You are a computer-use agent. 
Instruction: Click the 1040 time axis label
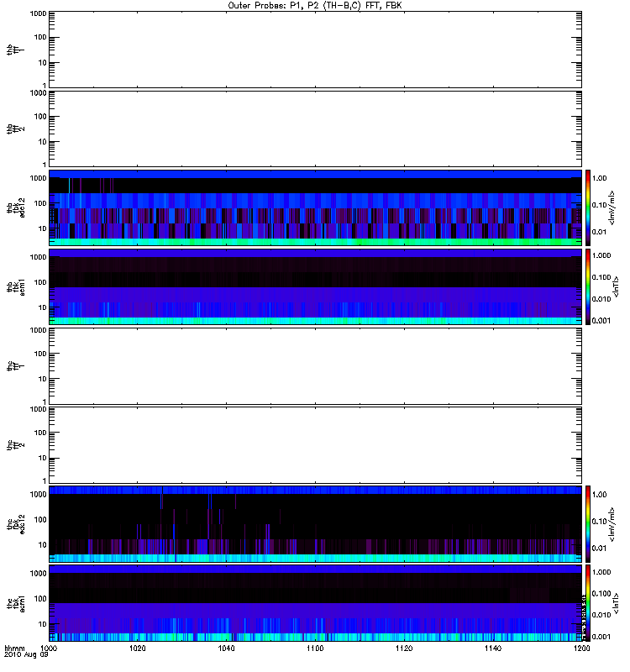226,649
